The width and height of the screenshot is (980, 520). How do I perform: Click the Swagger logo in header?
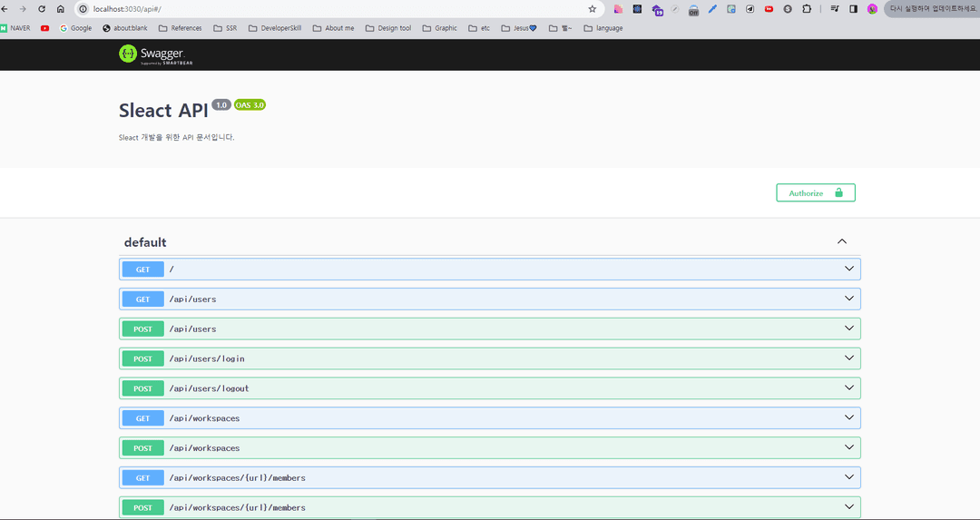click(x=156, y=54)
